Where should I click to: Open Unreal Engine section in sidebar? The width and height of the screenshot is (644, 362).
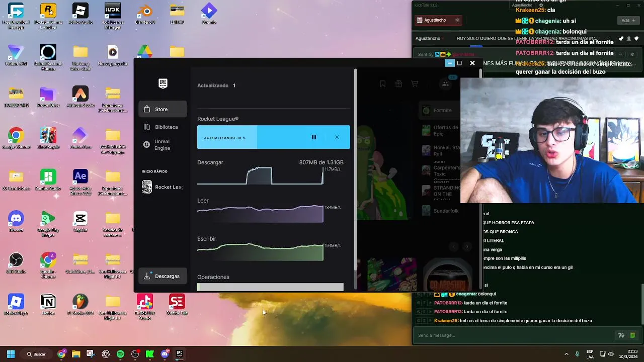[163, 145]
